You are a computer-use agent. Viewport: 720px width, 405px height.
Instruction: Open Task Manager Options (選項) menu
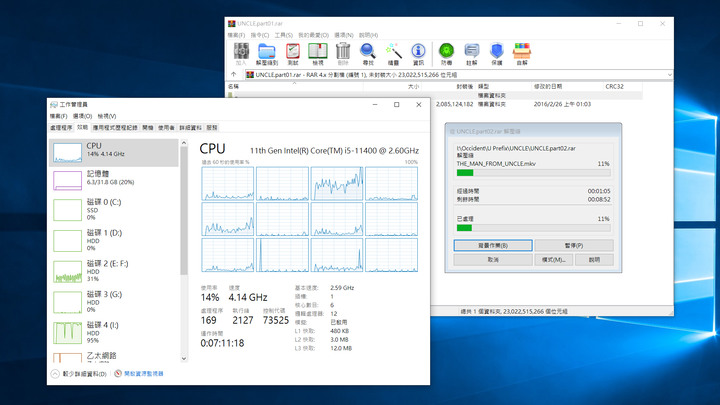click(x=83, y=116)
